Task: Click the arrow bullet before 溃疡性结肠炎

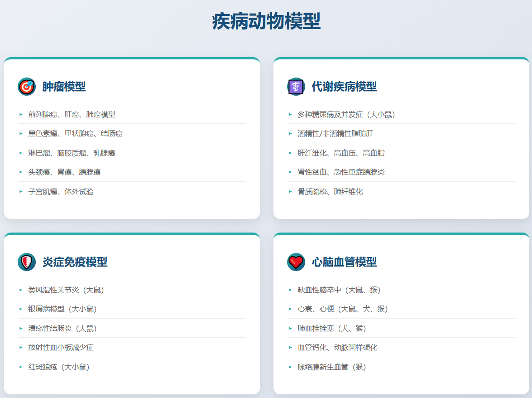Action: 21,328
